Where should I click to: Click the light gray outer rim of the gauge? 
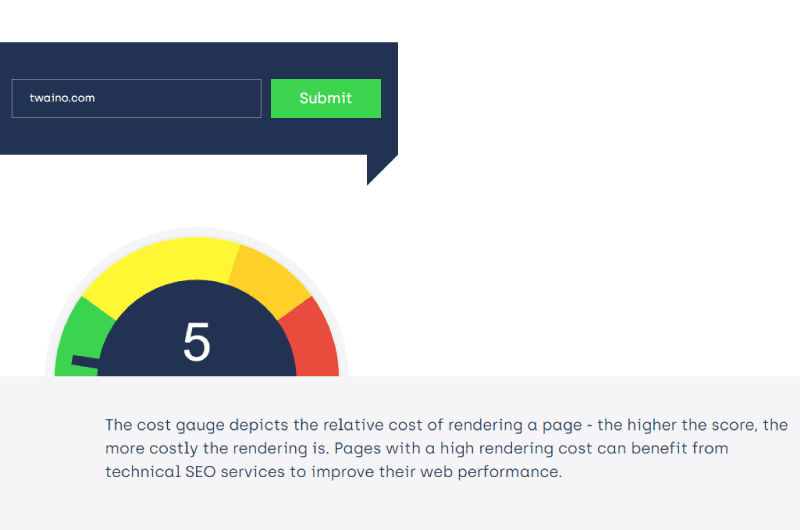[x=196, y=231]
